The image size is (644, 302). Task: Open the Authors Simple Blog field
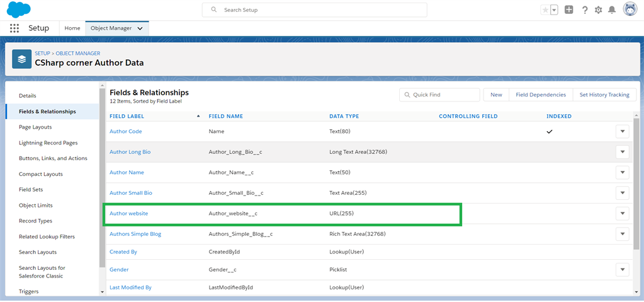pyautogui.click(x=135, y=234)
